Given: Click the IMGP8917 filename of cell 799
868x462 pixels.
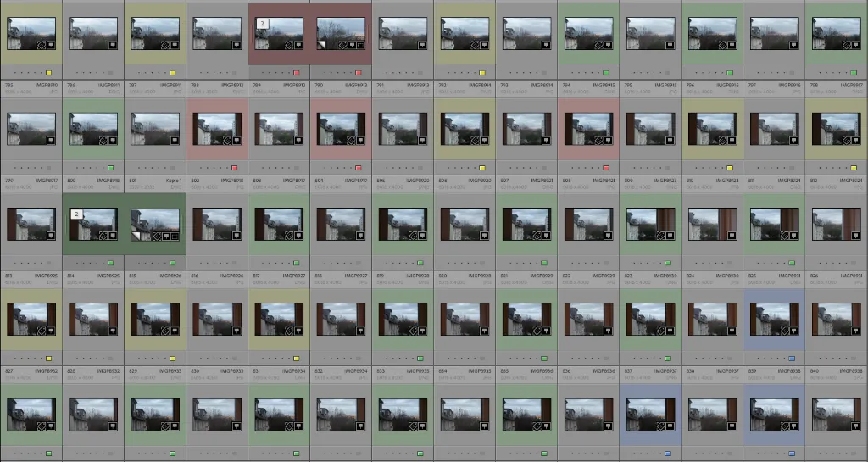Looking at the screenshot, I should tap(47, 181).
